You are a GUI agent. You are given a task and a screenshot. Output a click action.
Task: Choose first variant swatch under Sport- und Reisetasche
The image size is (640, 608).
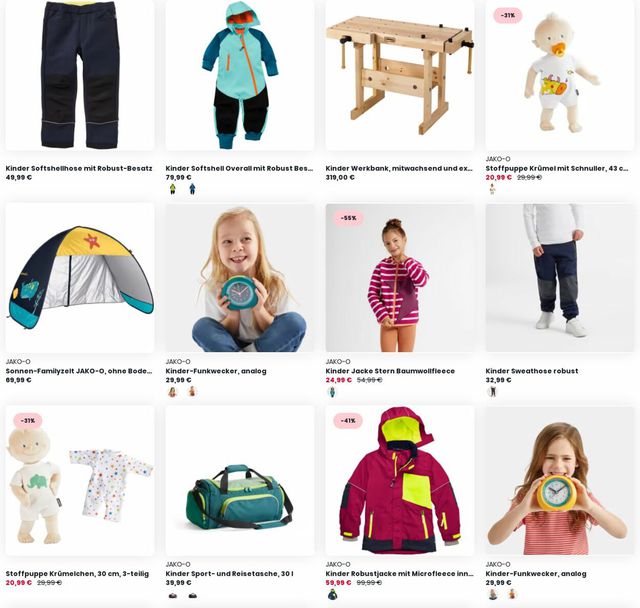point(173,596)
